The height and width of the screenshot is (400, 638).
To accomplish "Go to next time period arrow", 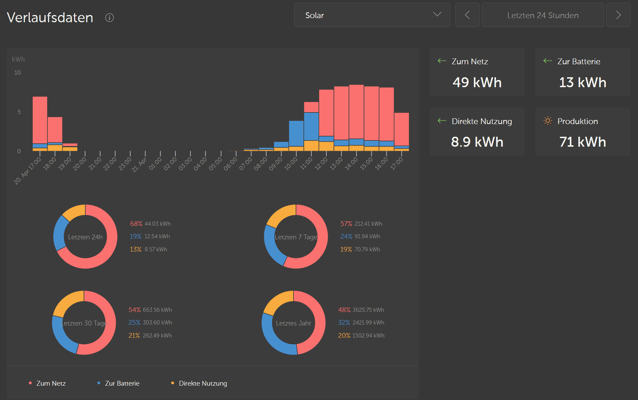I will pos(619,15).
